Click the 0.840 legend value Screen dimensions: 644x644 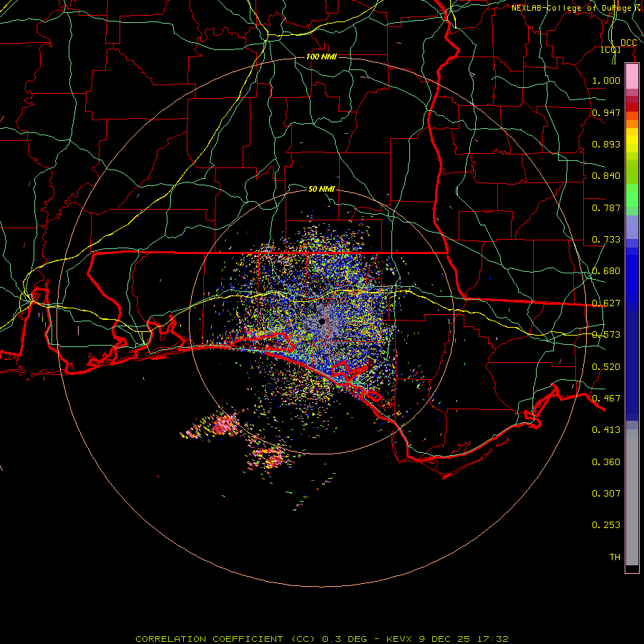[606, 176]
